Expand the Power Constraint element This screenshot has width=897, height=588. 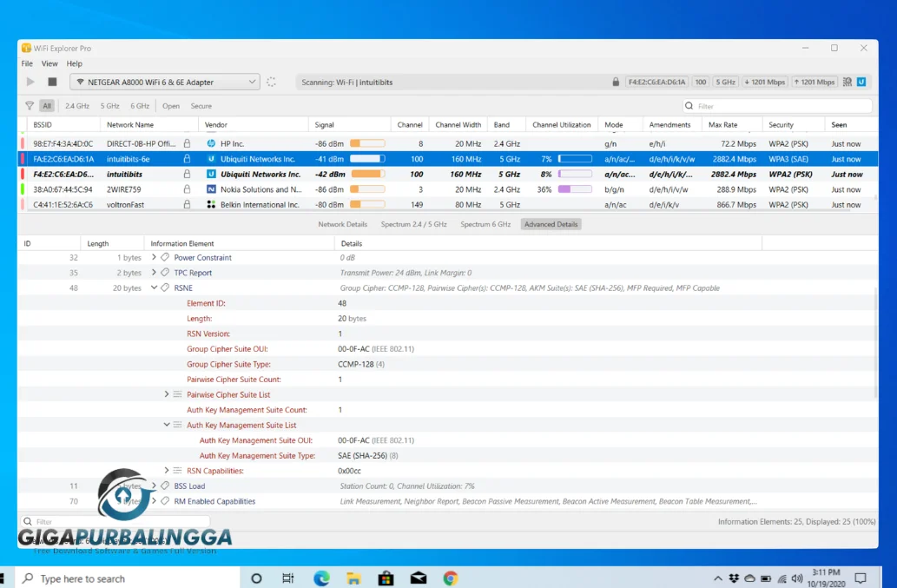154,257
